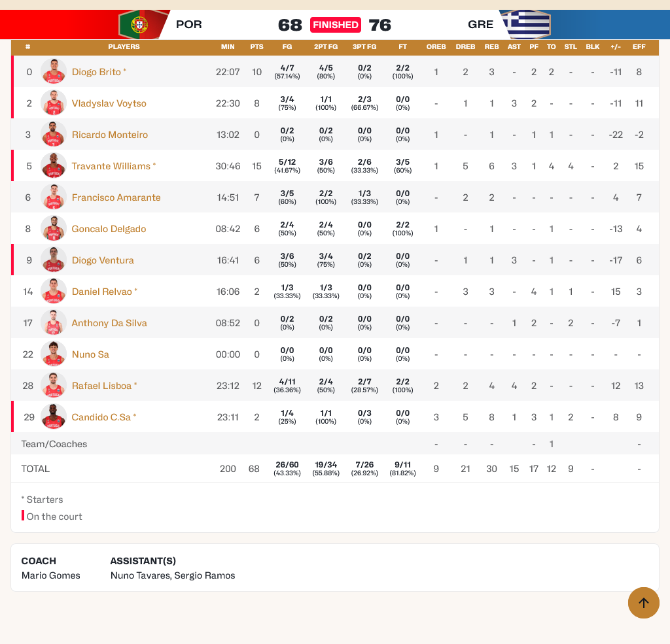Click Rafael Lisboa's player photo
The width and height of the screenshot is (670, 644).
(54, 386)
